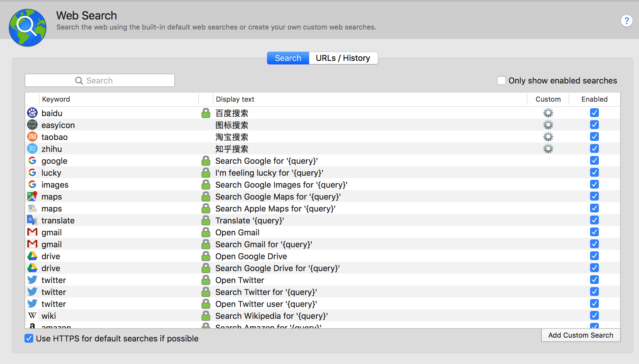
Task: Open the custom gear for zhihu
Action: (548, 149)
